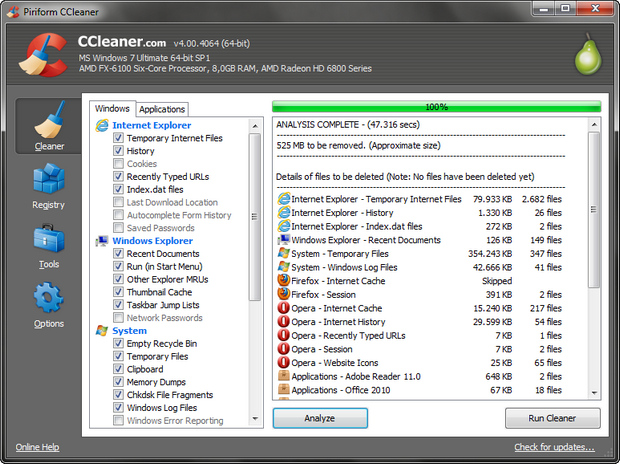Click box icon of Adobe Reader 11.0 result
Screen dimensions: 620x464
coord(284,376)
